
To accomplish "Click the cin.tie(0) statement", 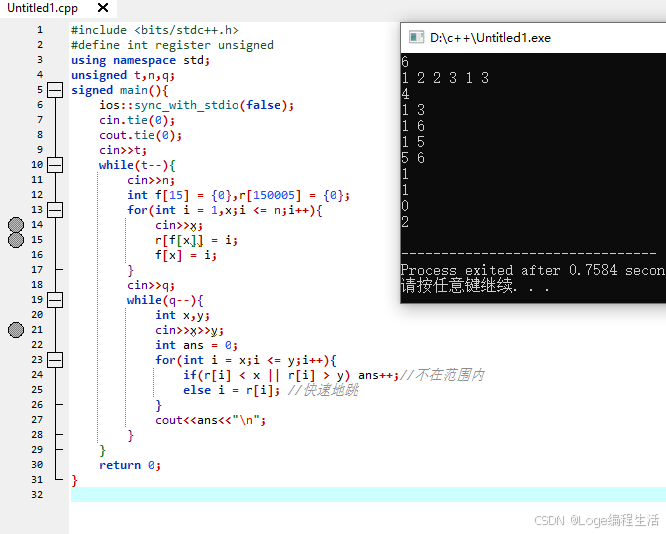I will point(137,120).
